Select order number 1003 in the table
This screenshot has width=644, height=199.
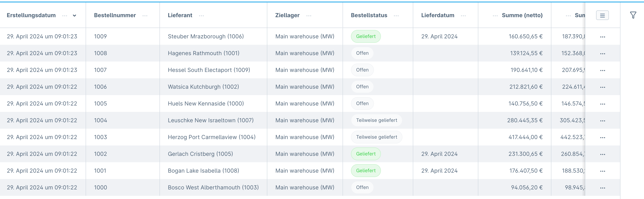click(100, 137)
